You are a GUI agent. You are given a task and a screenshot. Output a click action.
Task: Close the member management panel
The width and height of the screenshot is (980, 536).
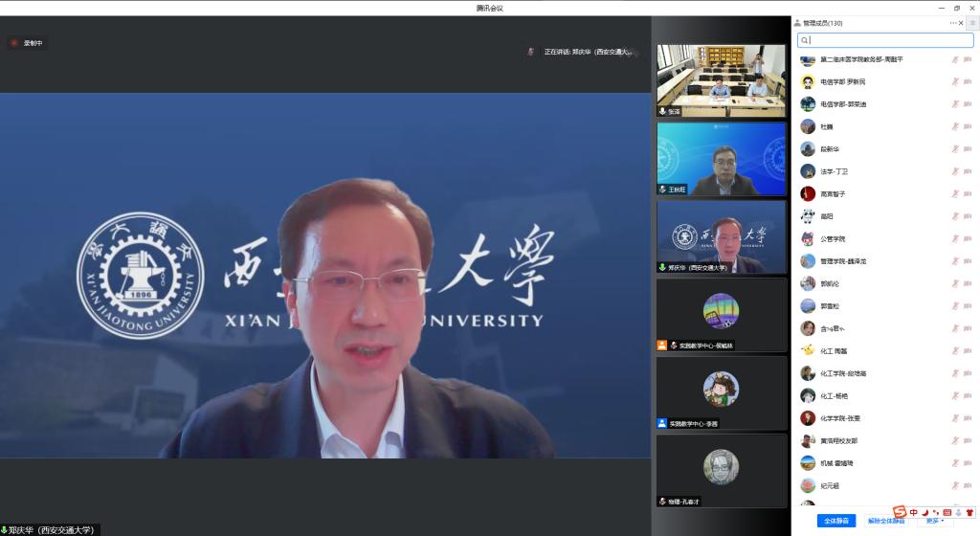pyautogui.click(x=960, y=23)
